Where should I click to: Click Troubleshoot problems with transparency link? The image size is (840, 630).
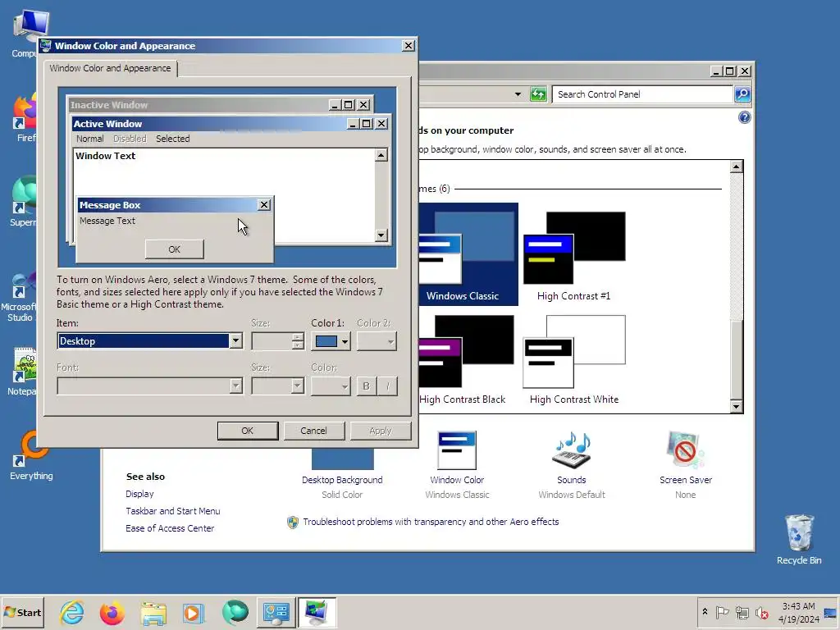coord(431,522)
